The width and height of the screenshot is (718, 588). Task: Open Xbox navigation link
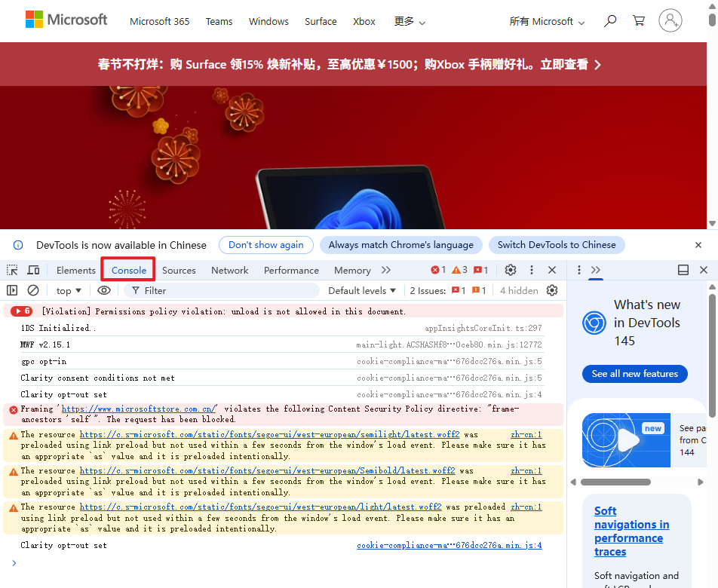(364, 22)
